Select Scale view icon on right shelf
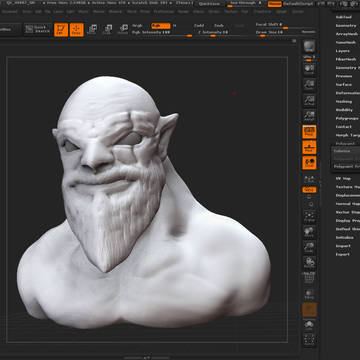This screenshot has width=360, height=360. pos(309,247)
